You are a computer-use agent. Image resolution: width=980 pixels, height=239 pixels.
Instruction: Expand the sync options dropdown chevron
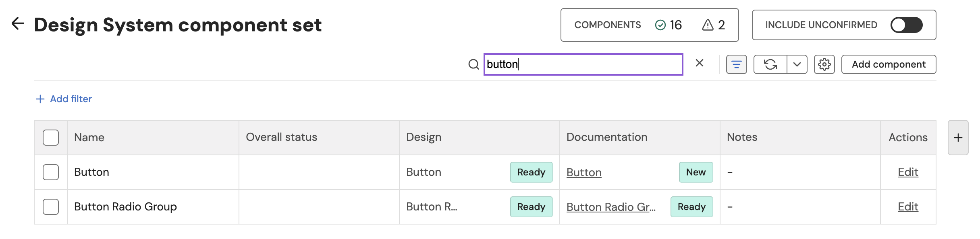pyautogui.click(x=797, y=64)
